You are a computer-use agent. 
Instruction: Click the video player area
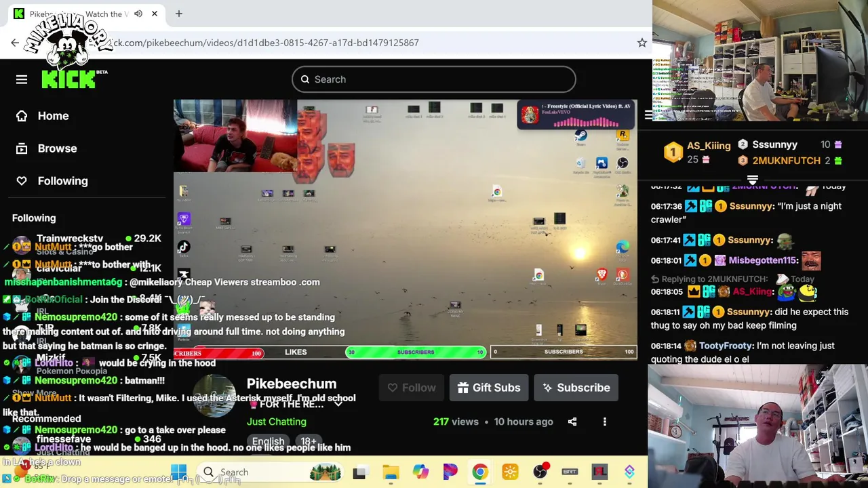(405, 229)
